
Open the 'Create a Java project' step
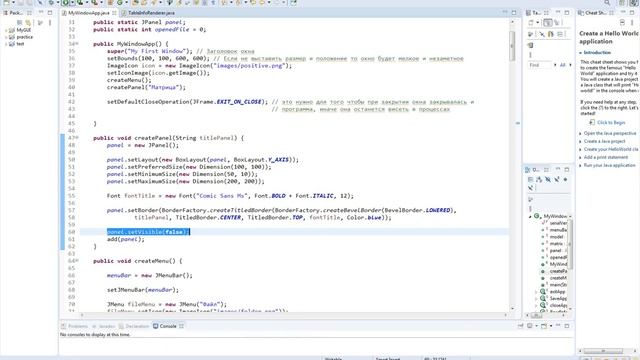click(x=604, y=141)
